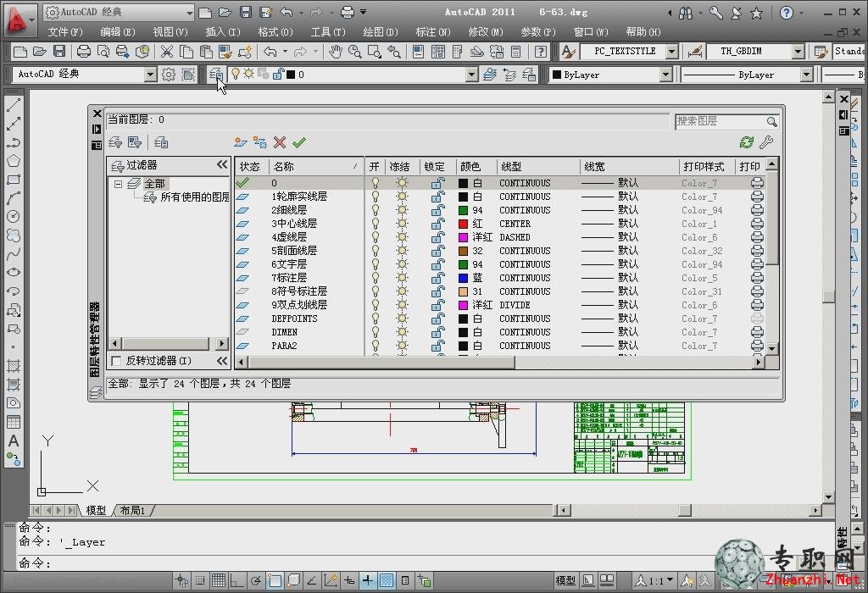Screen dimensions: 868x593
Task: Collapse the 过滤器 filter pane chevrons
Action: click(222, 164)
